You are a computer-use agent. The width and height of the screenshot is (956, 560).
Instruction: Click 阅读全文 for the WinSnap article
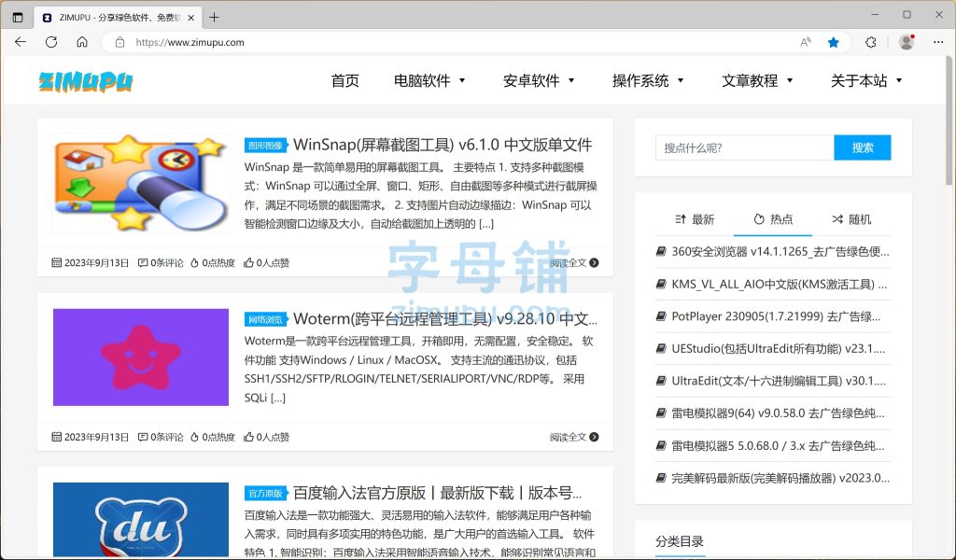[x=574, y=262]
